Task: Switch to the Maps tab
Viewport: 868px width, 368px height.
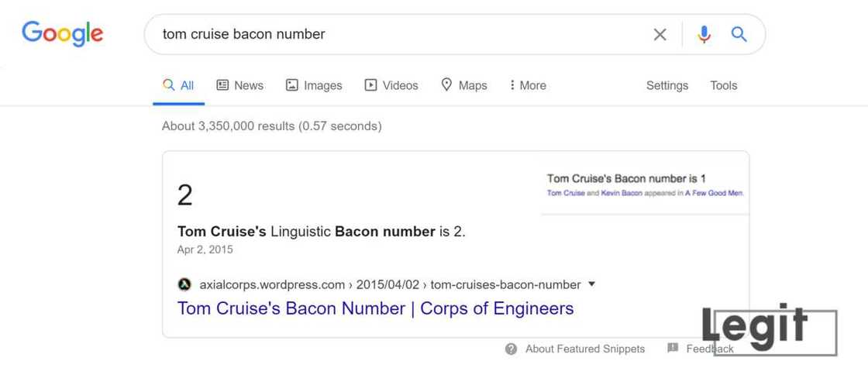Action: pos(463,85)
